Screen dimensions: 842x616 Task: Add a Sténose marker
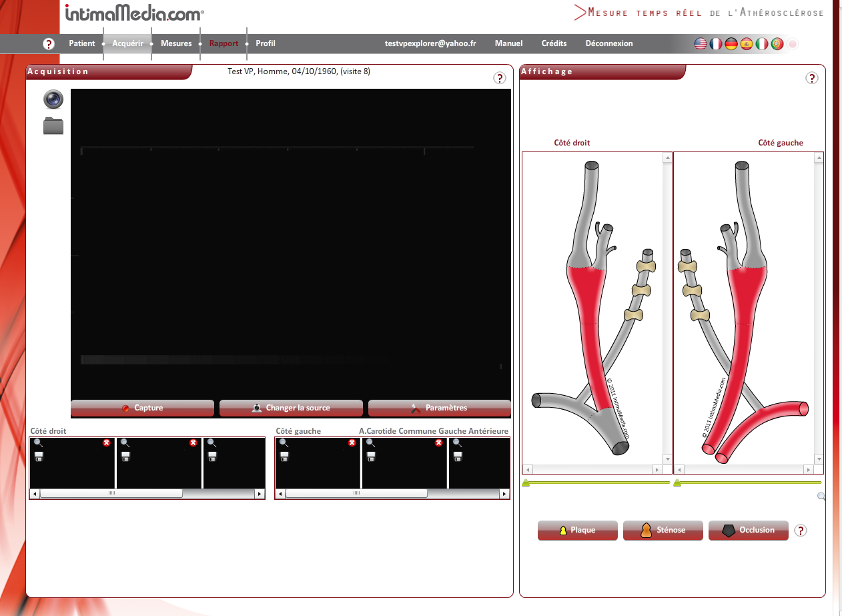click(x=663, y=531)
